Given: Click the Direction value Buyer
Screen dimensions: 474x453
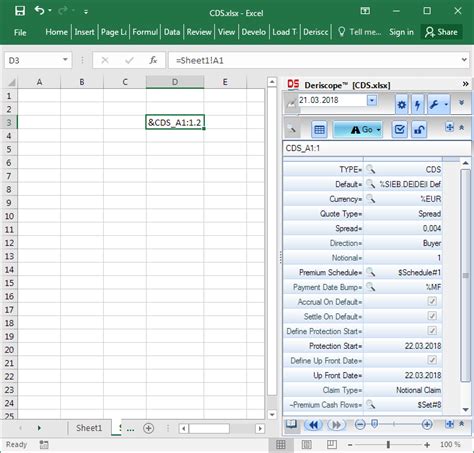Looking at the screenshot, I should pos(432,243).
